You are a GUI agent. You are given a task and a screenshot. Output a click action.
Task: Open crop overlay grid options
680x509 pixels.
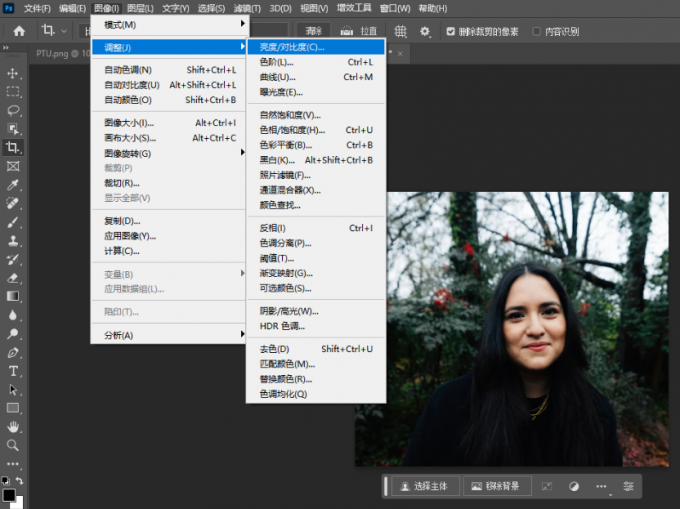[x=401, y=31]
